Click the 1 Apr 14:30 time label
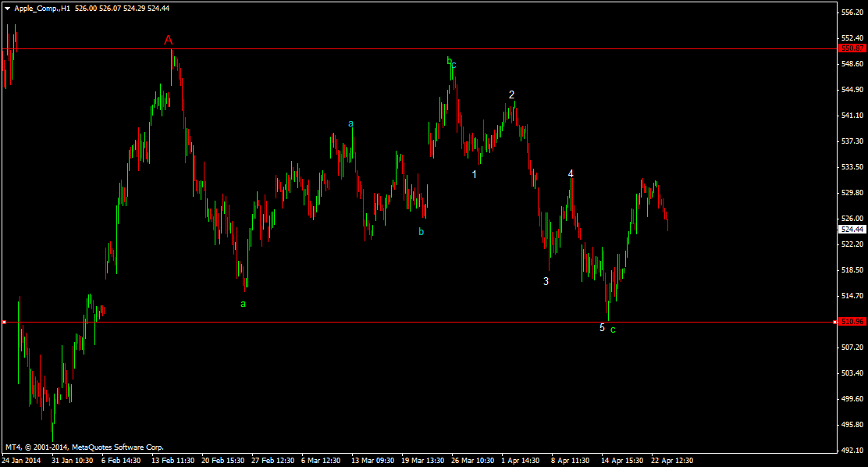The image size is (868, 467). click(x=521, y=460)
